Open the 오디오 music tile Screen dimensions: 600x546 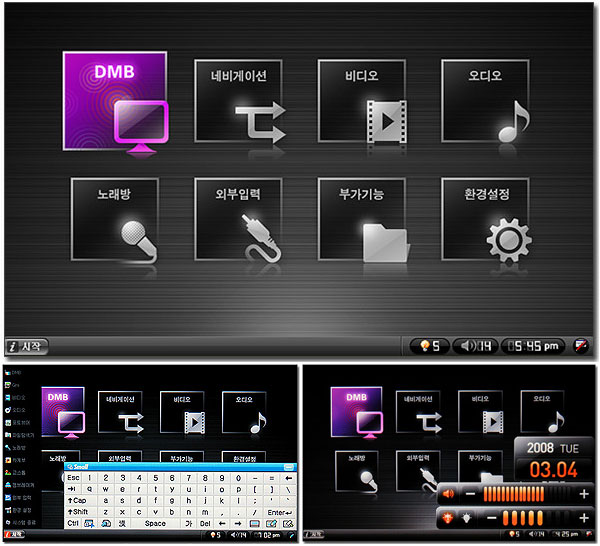click(x=485, y=103)
